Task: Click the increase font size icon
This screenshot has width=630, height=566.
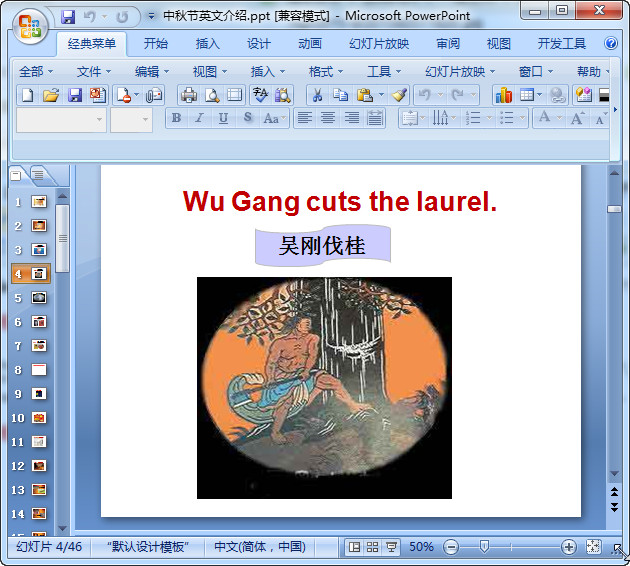Action: pos(577,118)
